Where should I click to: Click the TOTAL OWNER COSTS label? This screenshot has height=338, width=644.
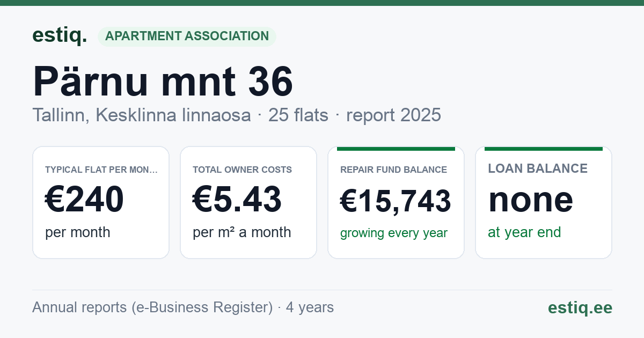pyautogui.click(x=242, y=170)
